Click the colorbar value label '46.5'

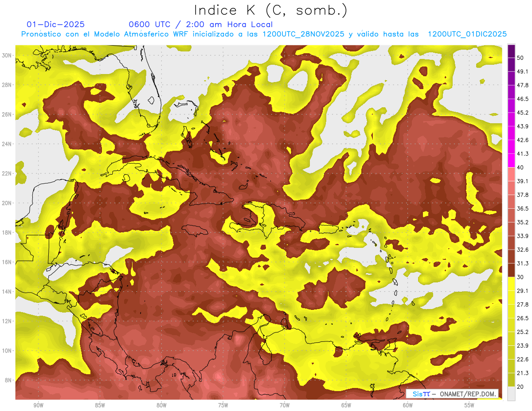tap(523, 98)
